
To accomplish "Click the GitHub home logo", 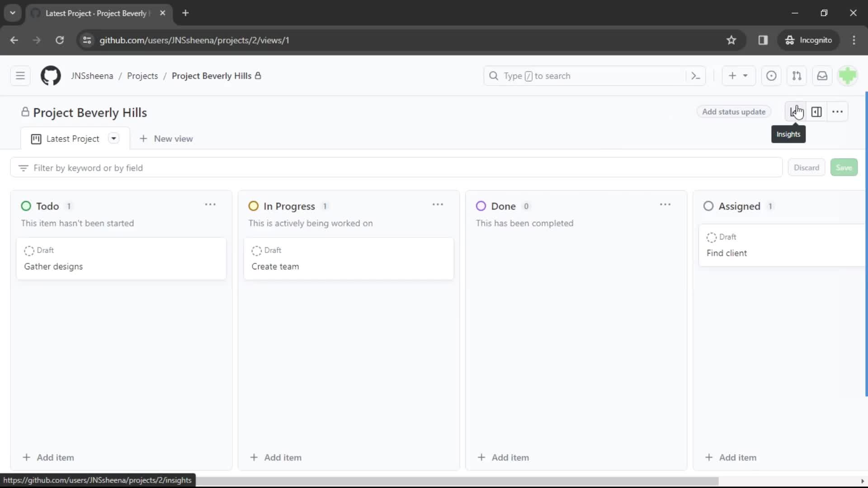I will 51,75.
